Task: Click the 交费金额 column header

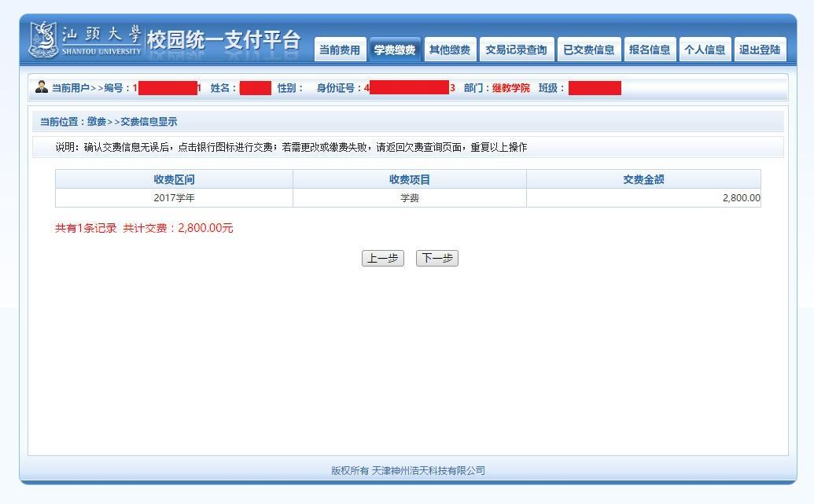Action: click(643, 179)
